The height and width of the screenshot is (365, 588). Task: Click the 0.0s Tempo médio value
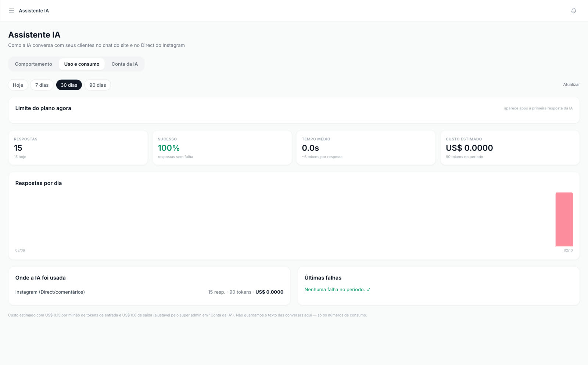coord(310,148)
